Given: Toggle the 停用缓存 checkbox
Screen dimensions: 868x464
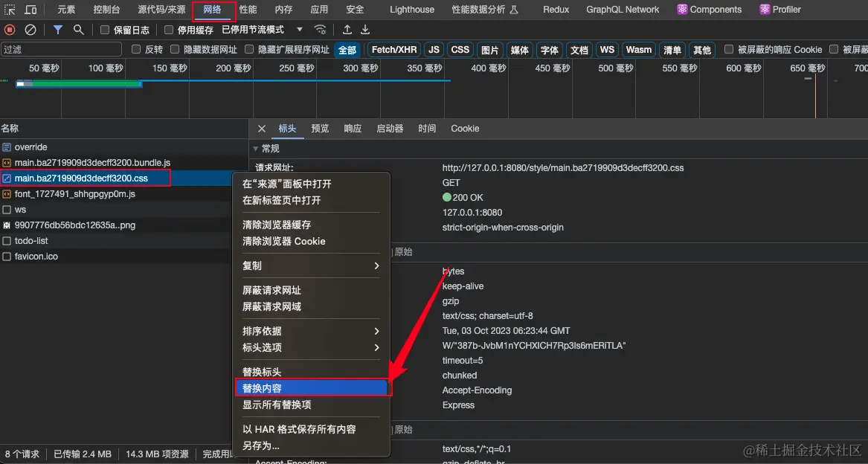Looking at the screenshot, I should (169, 30).
